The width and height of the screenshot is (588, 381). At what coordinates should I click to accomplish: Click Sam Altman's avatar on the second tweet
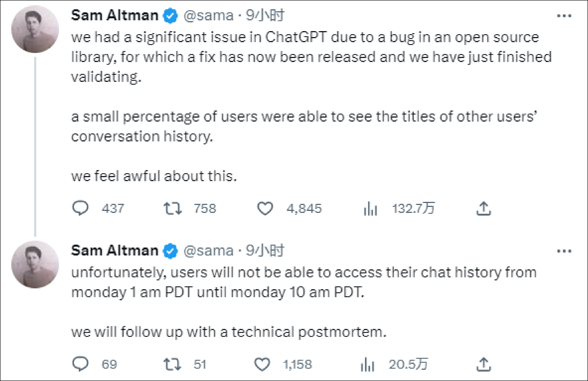point(35,265)
